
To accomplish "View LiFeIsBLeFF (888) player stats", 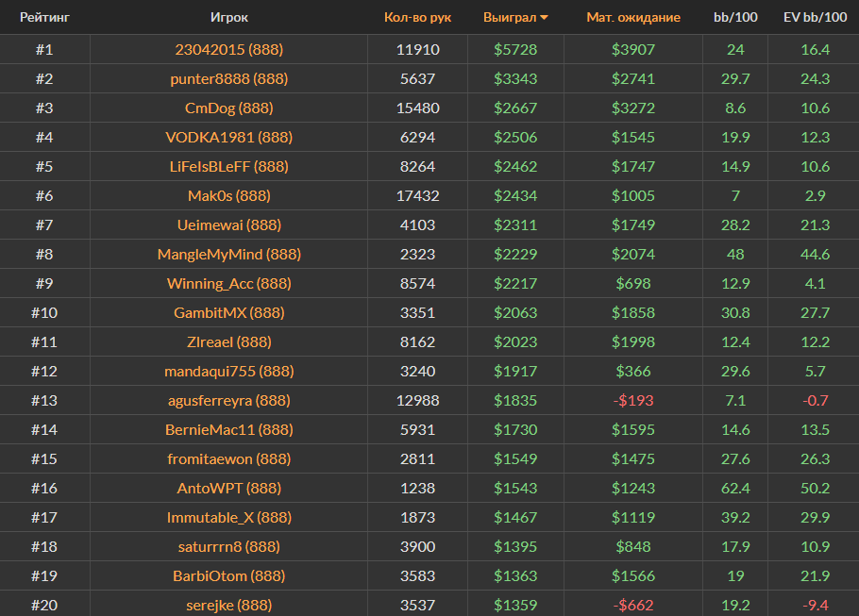I will tap(228, 166).
